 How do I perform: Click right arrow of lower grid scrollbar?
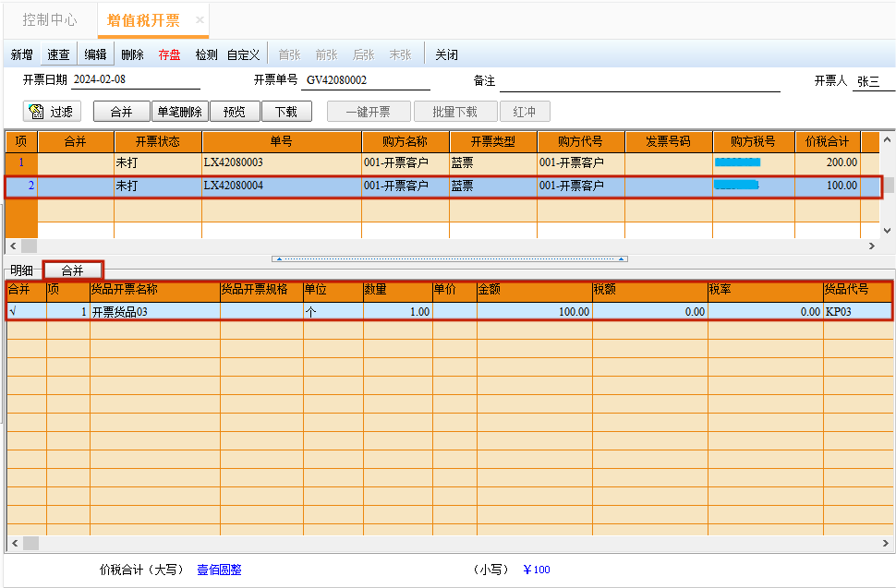coord(886,544)
